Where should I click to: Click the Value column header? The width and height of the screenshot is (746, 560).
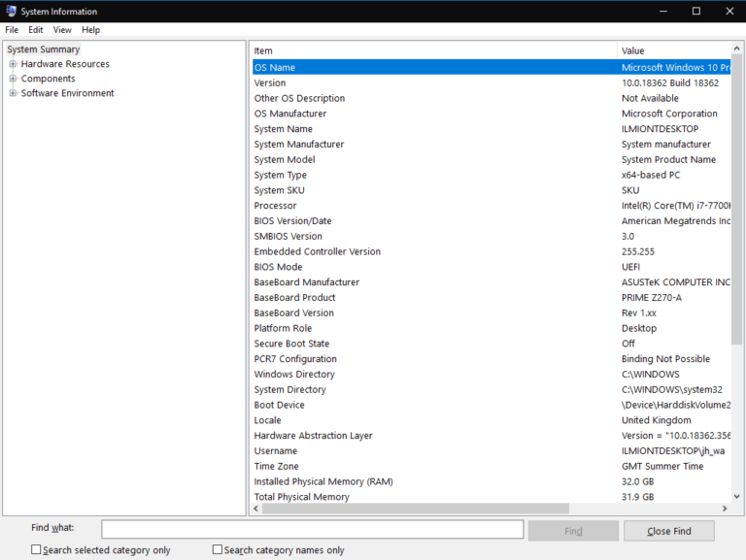point(674,50)
